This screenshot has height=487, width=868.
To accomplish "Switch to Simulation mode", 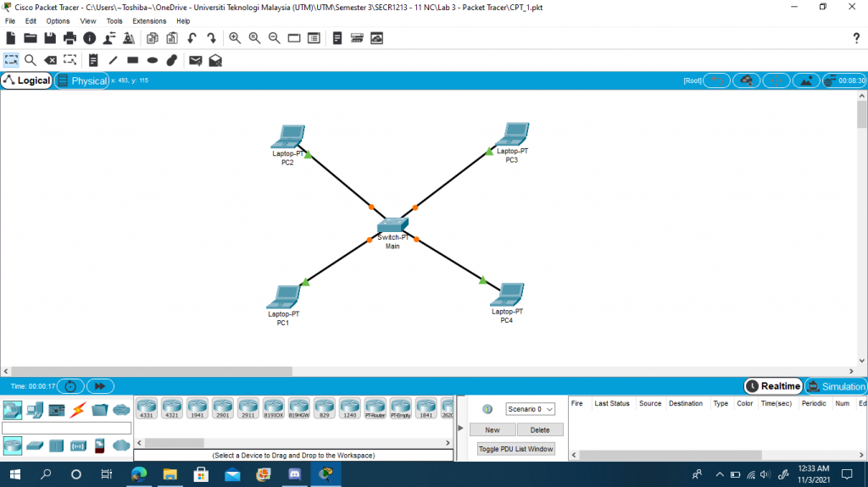I will click(836, 386).
